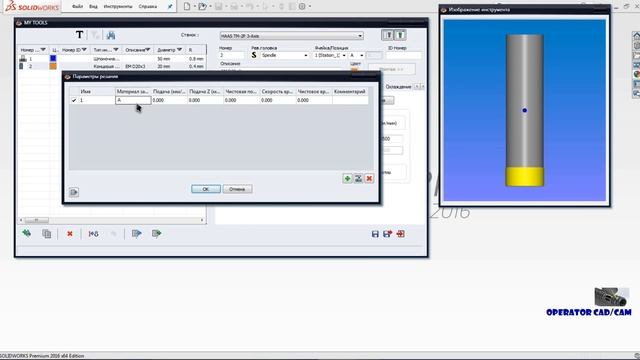The width and height of the screenshot is (640, 360).
Task: Click the binoculars search icon in MY TOOLS
Action: tap(111, 36)
